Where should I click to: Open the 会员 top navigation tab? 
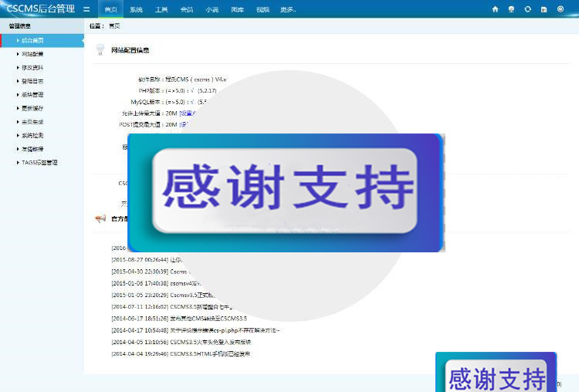click(187, 9)
